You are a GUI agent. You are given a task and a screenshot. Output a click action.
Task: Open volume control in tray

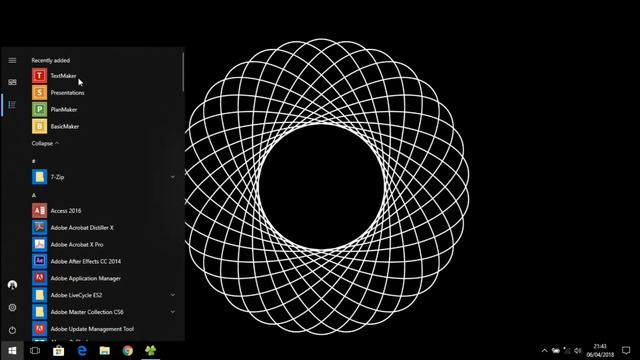578,351
